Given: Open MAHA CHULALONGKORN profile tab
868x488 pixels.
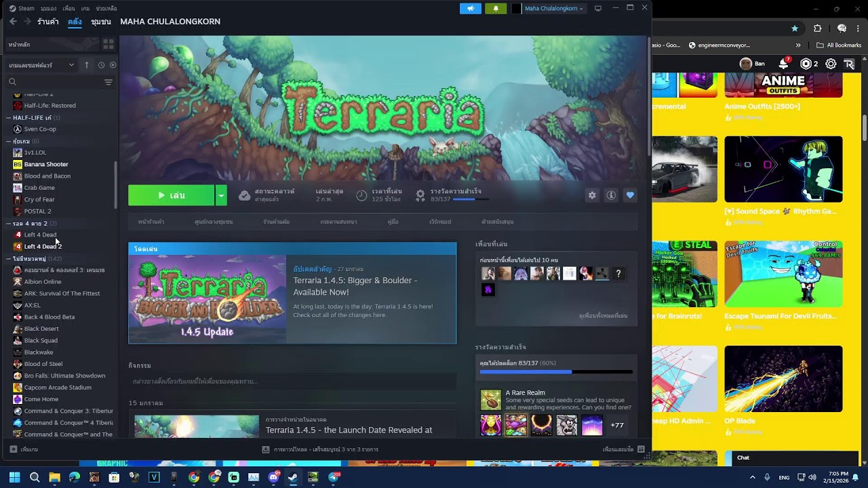Looking at the screenshot, I should [x=170, y=22].
